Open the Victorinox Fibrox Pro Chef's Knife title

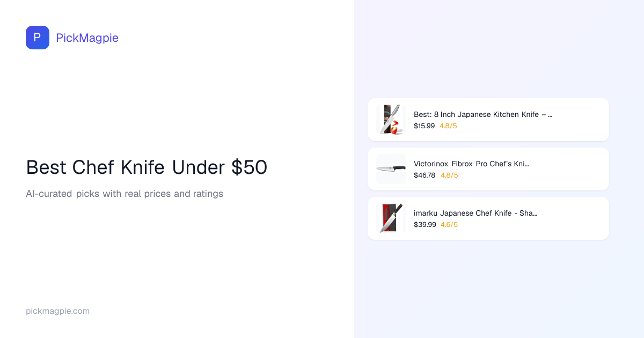(471, 164)
